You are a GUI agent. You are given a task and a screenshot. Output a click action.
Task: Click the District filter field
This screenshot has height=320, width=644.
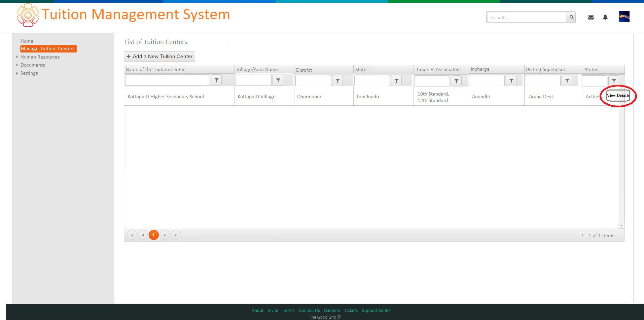pyautogui.click(x=313, y=81)
